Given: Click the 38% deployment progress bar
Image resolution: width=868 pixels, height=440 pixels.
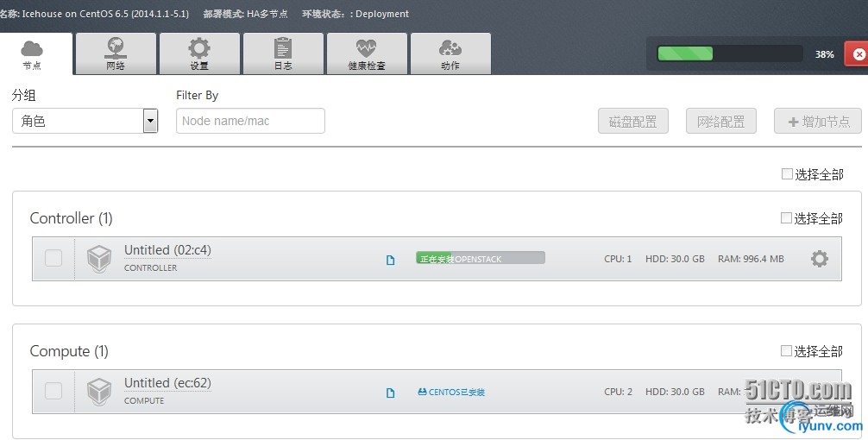Looking at the screenshot, I should coord(730,53).
